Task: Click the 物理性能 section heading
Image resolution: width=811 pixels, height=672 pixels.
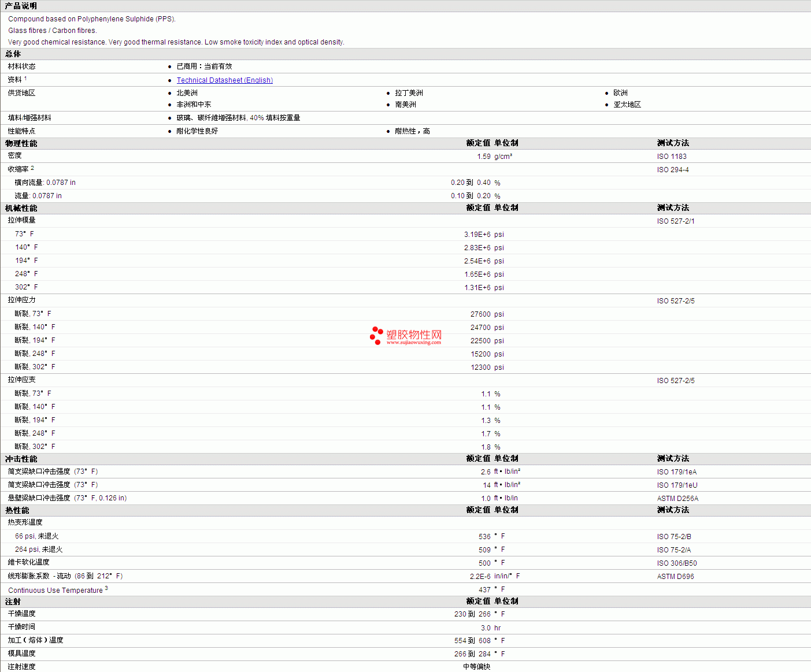Action: [x=21, y=143]
